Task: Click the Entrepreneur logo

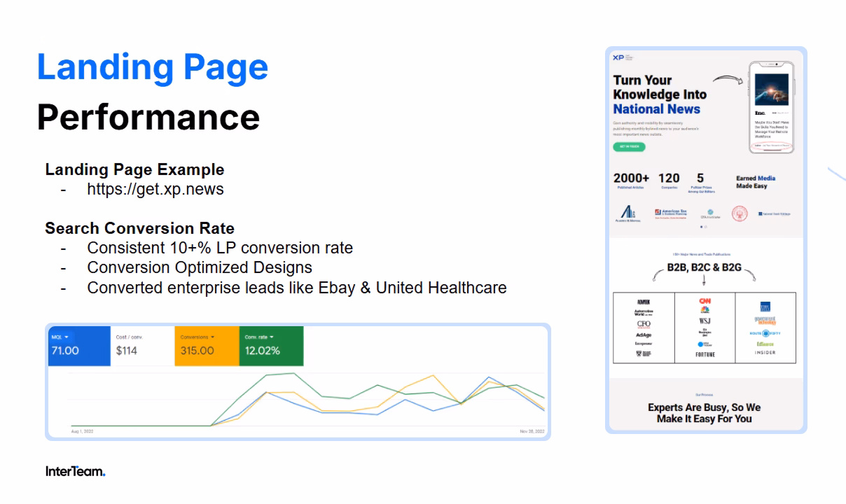Action: [644, 344]
